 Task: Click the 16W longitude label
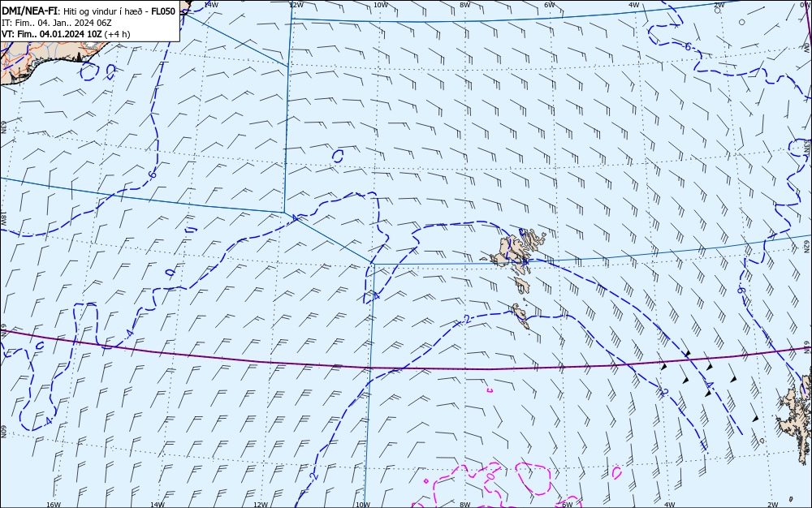pyautogui.click(x=54, y=505)
